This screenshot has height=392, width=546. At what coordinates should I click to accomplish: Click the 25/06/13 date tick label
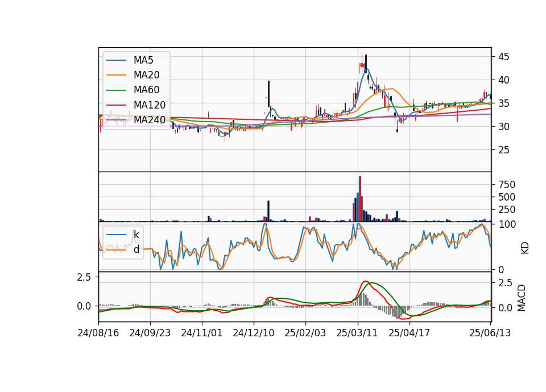(x=490, y=333)
